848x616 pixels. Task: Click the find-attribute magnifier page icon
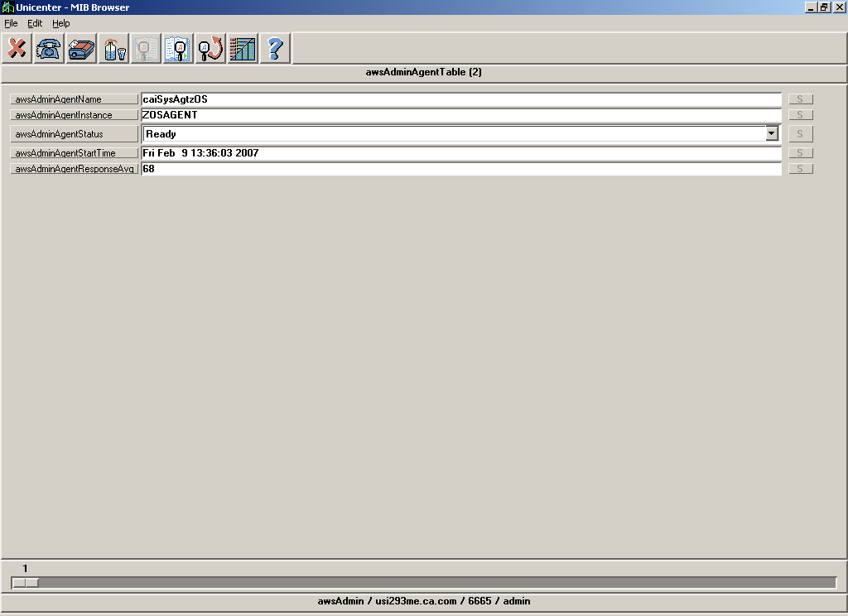pos(177,48)
